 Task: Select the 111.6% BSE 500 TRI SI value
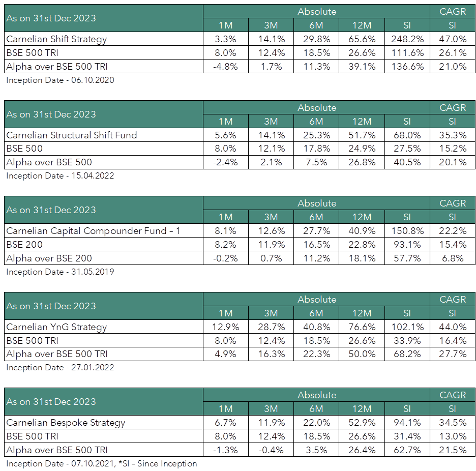(x=407, y=53)
